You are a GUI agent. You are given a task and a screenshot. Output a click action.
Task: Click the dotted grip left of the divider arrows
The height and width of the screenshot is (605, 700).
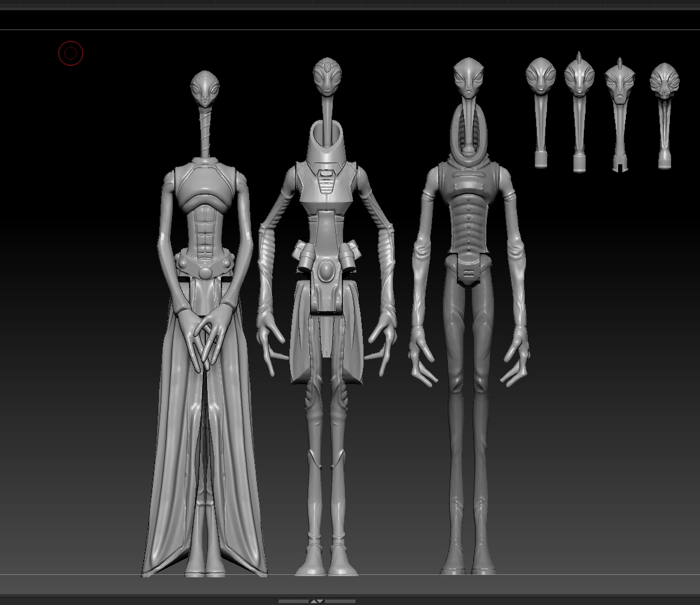click(294, 601)
